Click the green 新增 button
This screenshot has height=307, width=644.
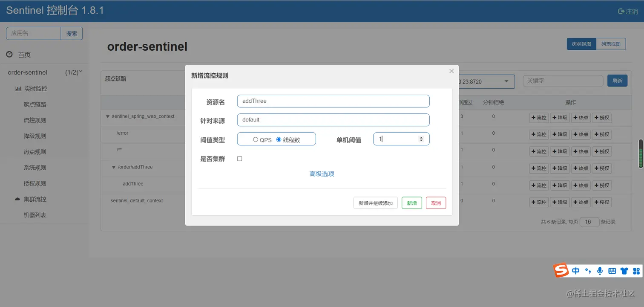[412, 203]
